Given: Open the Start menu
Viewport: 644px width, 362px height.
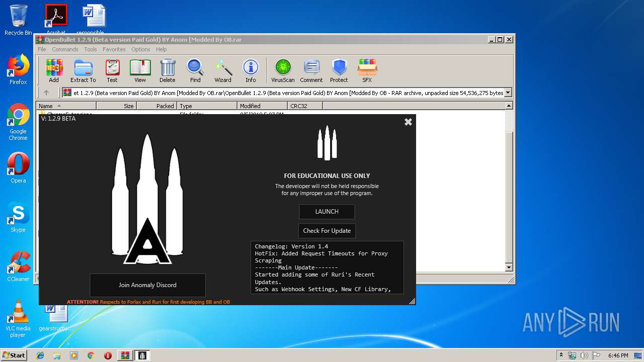Looking at the screenshot, I should coord(14,355).
